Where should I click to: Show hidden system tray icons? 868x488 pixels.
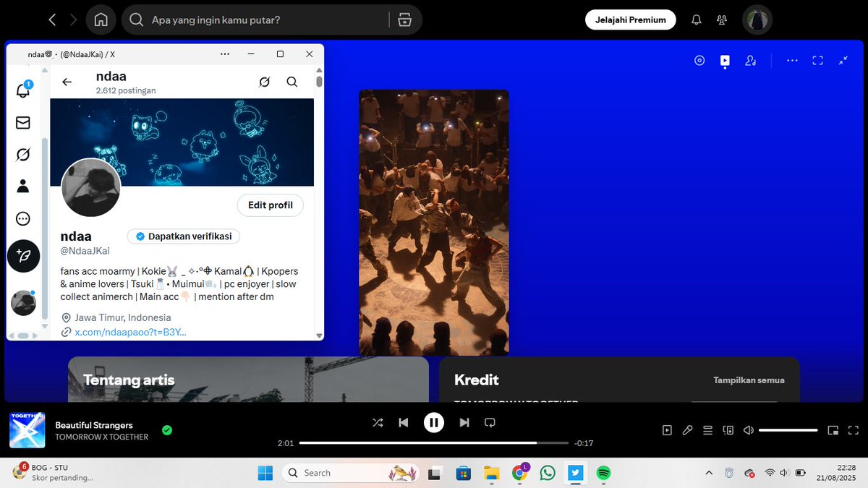click(x=708, y=473)
